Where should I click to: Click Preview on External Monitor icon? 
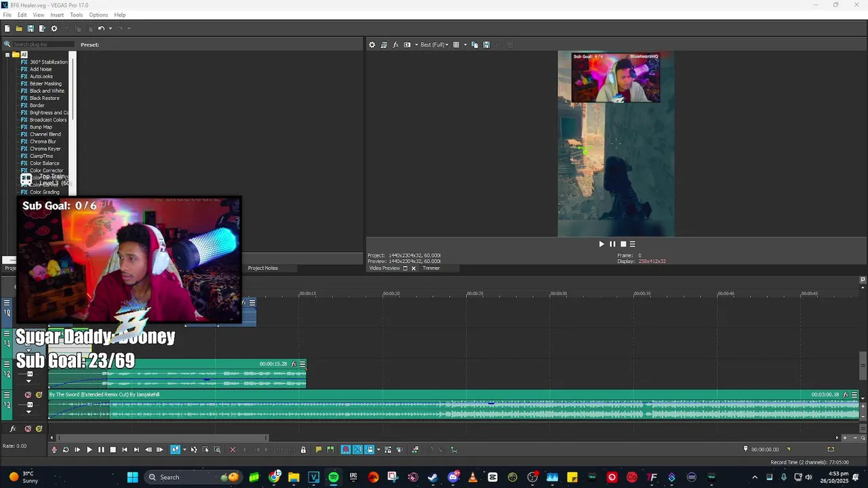tap(384, 45)
